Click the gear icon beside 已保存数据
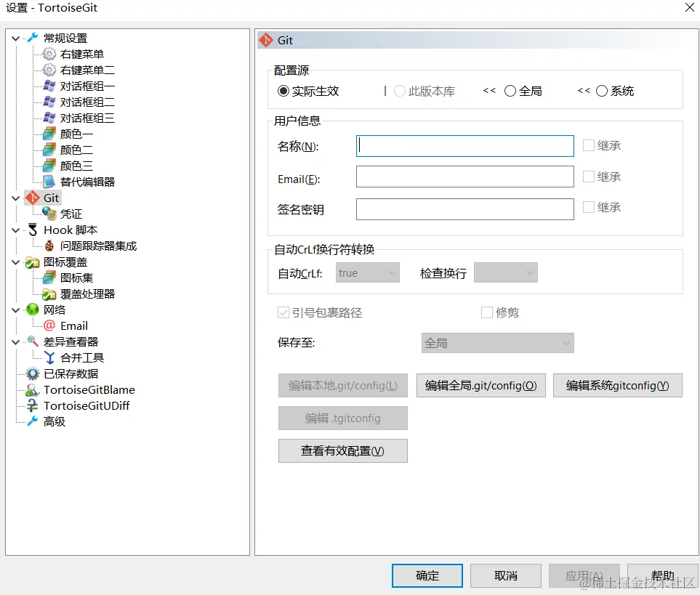The image size is (700, 595). point(33,373)
